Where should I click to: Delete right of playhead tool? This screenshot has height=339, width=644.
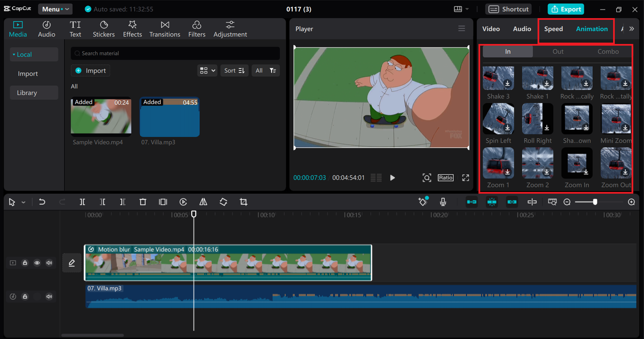(123, 202)
